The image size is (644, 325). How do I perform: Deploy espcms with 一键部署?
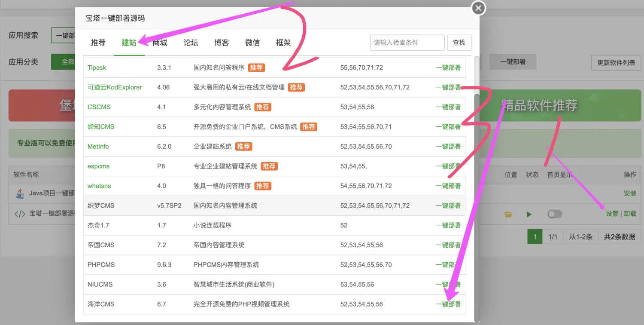(448, 166)
